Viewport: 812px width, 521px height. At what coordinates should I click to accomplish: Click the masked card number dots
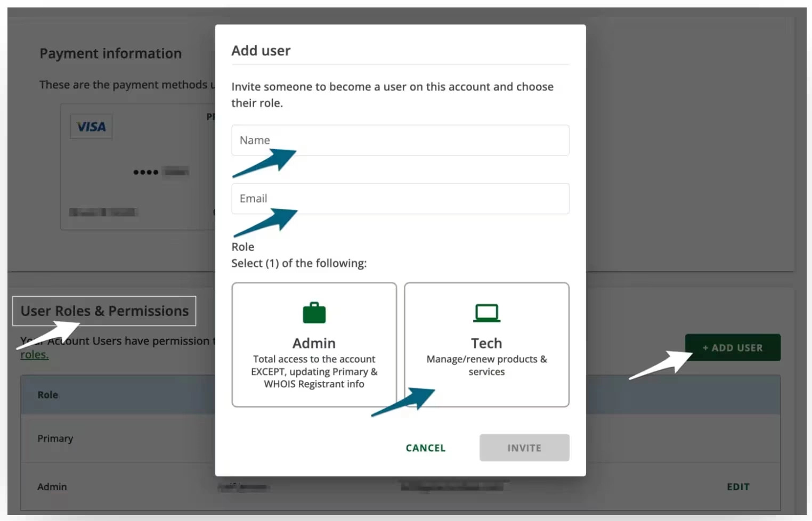(145, 172)
